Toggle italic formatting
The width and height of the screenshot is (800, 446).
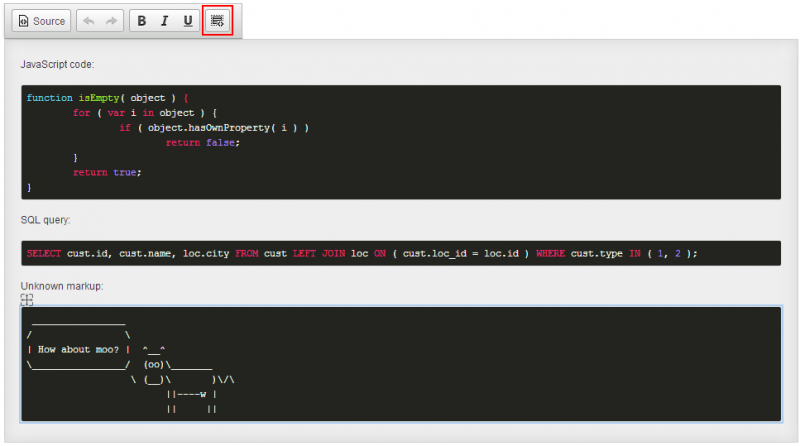click(x=164, y=21)
